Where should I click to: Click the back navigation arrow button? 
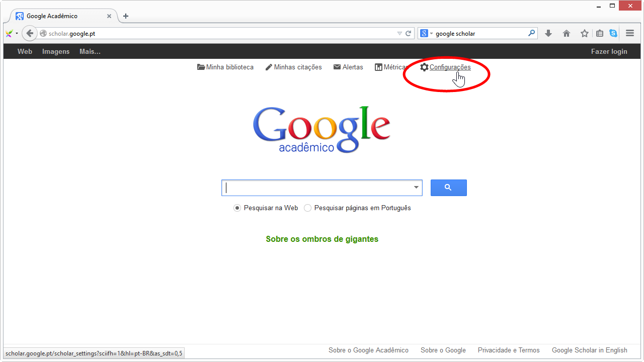[30, 34]
